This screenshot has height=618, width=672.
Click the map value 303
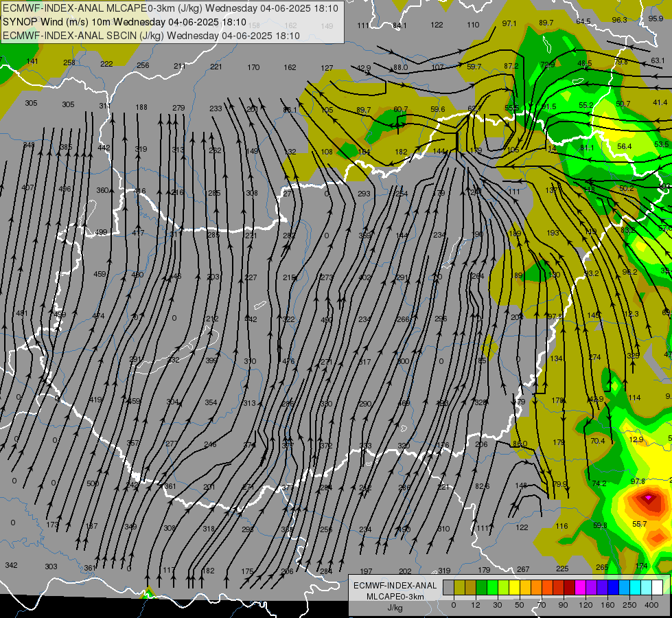pyautogui.click(x=51, y=566)
